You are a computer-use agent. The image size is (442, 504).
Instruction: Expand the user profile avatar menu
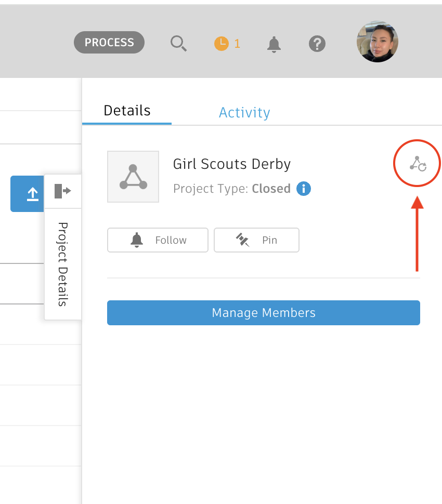(x=378, y=42)
